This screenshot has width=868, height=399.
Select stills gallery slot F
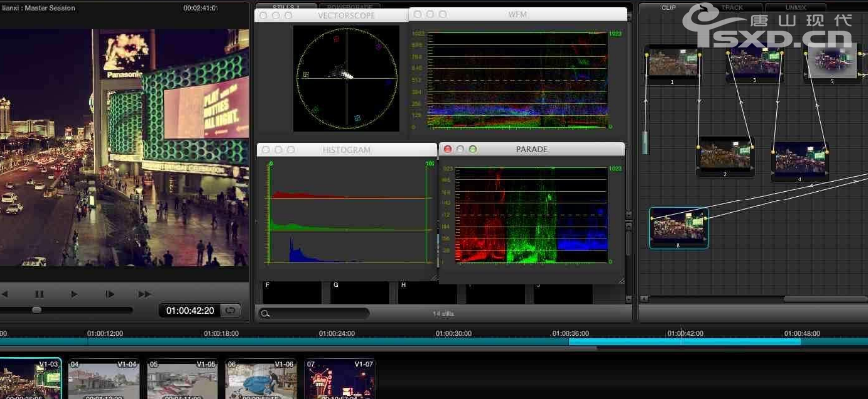[x=292, y=293]
